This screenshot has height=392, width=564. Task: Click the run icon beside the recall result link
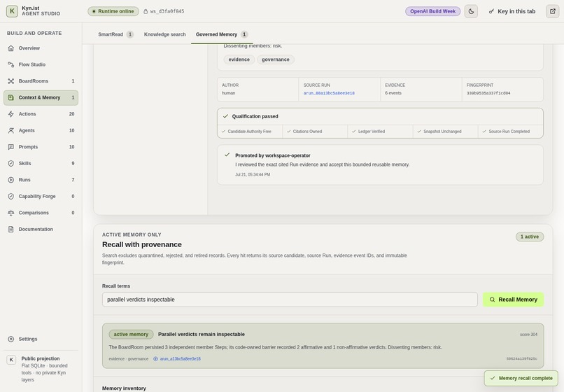(156, 359)
